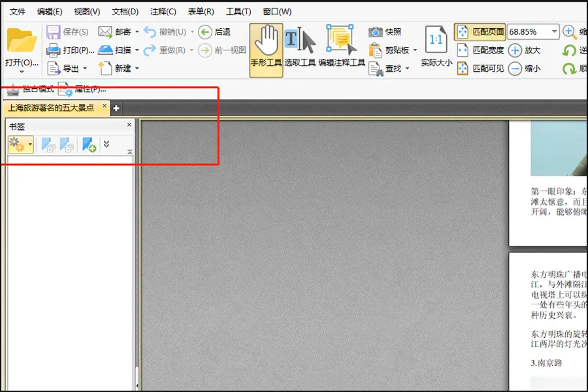This screenshot has height=392, width=588.
Task: Open the 文档(D) menu
Action: pyautogui.click(x=125, y=12)
